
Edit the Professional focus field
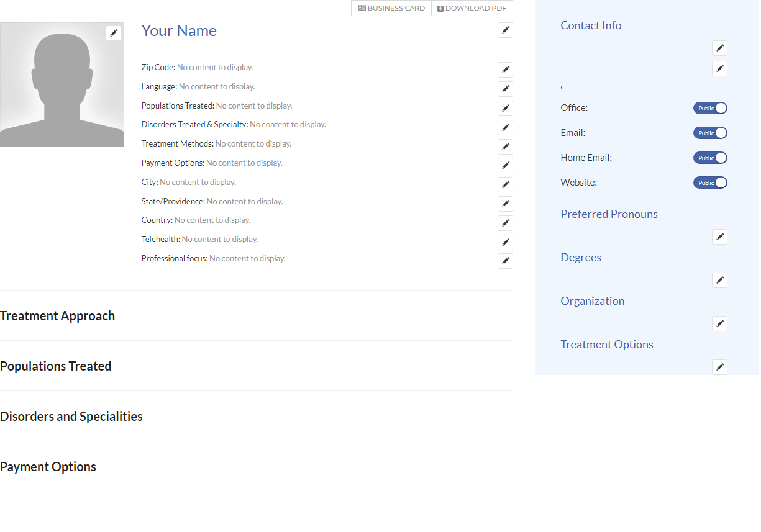point(505,261)
